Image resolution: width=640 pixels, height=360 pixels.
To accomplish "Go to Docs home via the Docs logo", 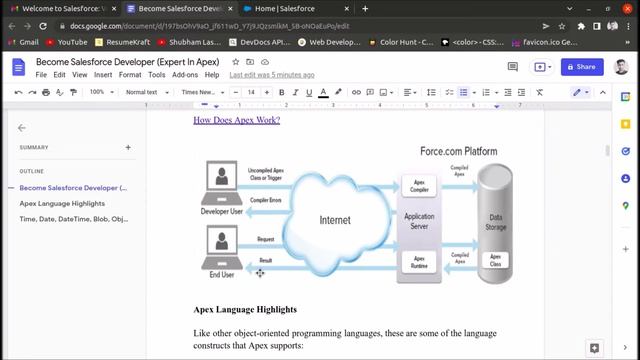I will [x=18, y=67].
